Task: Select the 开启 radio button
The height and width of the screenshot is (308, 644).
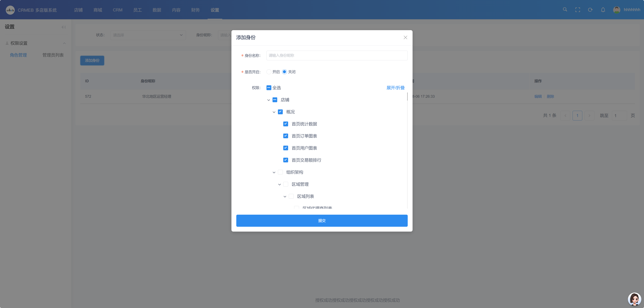Action: point(269,72)
